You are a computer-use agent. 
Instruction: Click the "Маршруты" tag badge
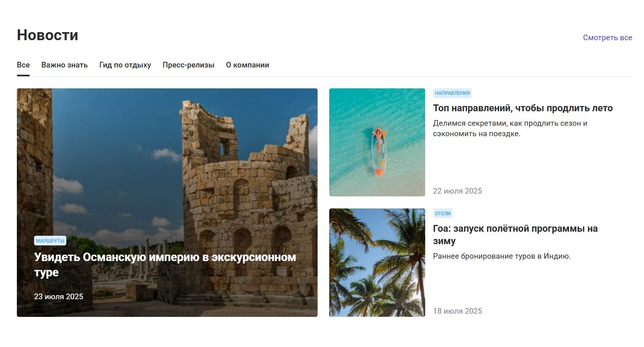pyautogui.click(x=50, y=241)
